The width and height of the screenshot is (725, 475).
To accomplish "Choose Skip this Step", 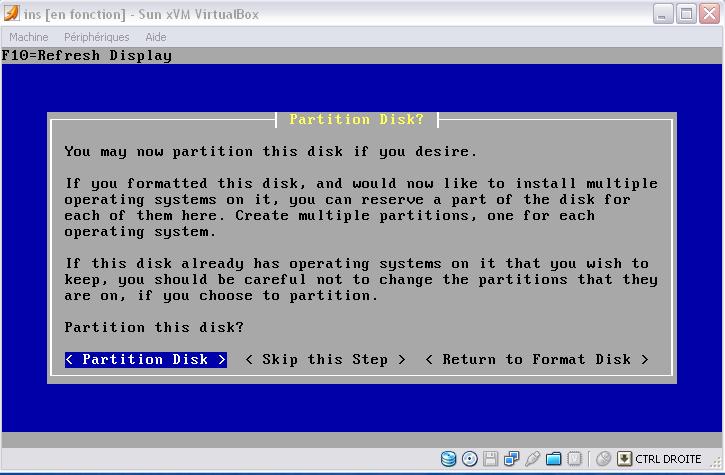I will 325,359.
